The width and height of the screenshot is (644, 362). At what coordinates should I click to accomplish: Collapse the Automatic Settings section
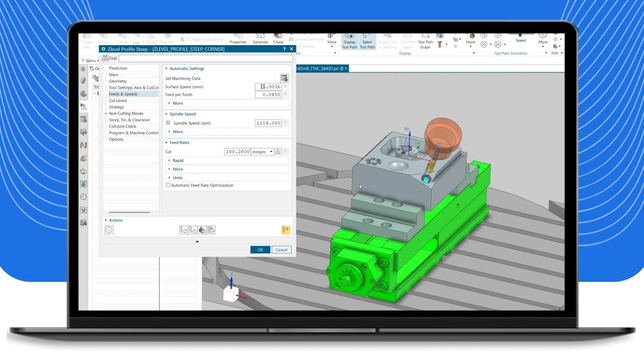[x=167, y=69]
